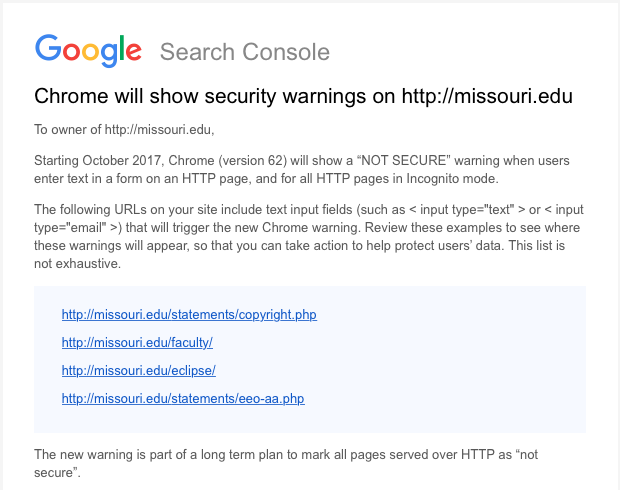This screenshot has height=490, width=620.
Task: Follow the missouri.edu/eclipse/ link
Action: [139, 371]
